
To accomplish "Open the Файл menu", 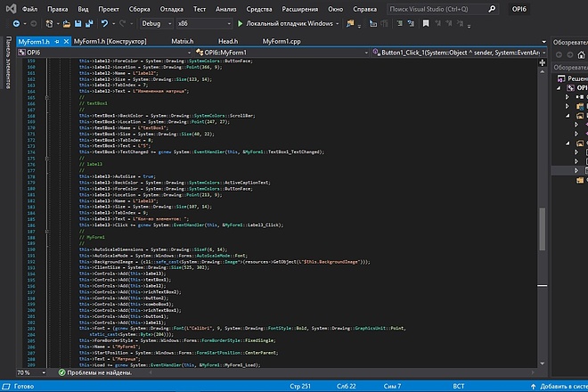I will point(29,9).
